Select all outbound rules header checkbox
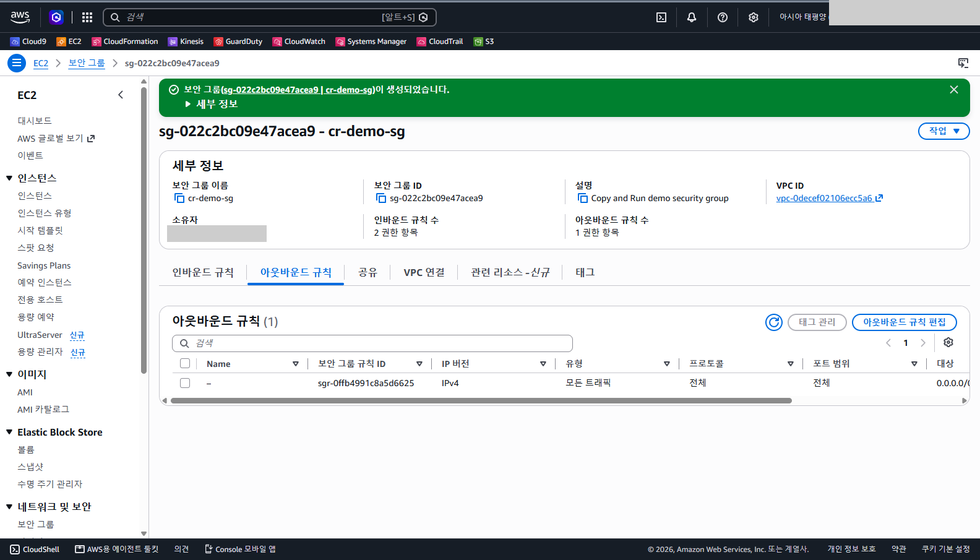 click(185, 364)
